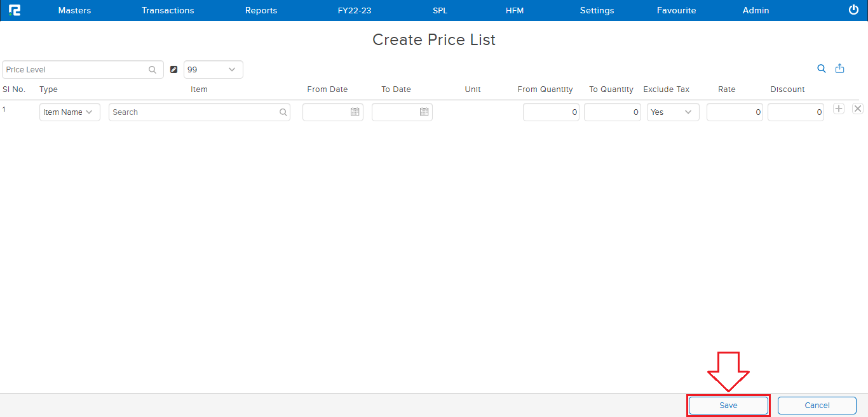
Task: Remove row with the X icon
Action: tap(857, 109)
